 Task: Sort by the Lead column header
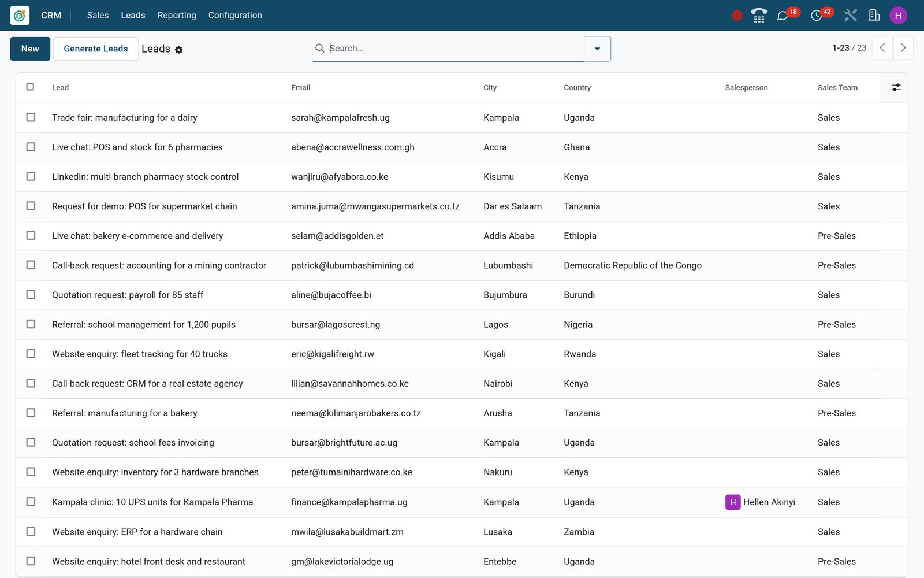coord(60,88)
